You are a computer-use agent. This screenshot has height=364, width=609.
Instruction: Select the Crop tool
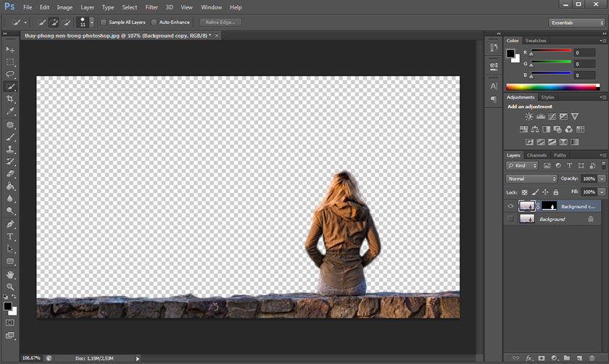10,99
